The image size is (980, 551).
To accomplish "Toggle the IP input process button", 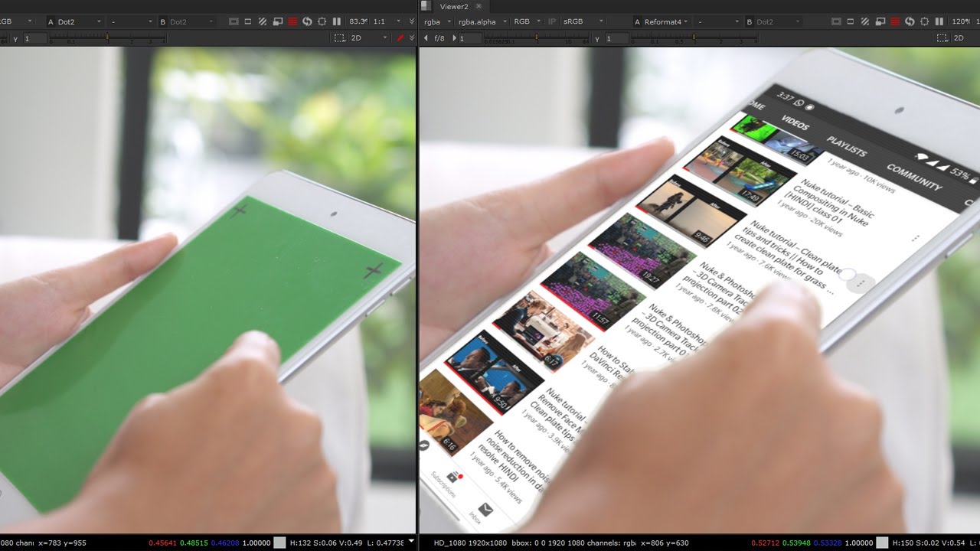I will pos(552,22).
